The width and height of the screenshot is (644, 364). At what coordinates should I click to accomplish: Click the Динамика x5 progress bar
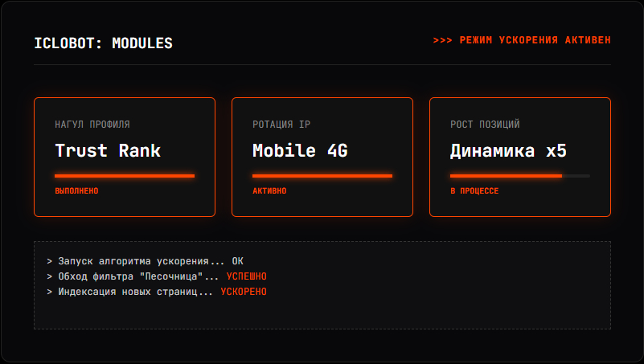519,175
